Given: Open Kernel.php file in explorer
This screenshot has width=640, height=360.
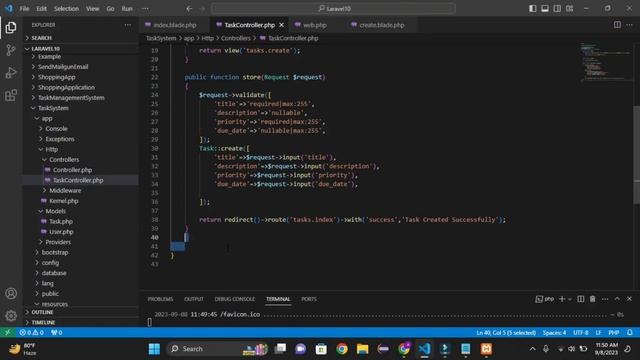Looking at the screenshot, I should pyautogui.click(x=64, y=201).
